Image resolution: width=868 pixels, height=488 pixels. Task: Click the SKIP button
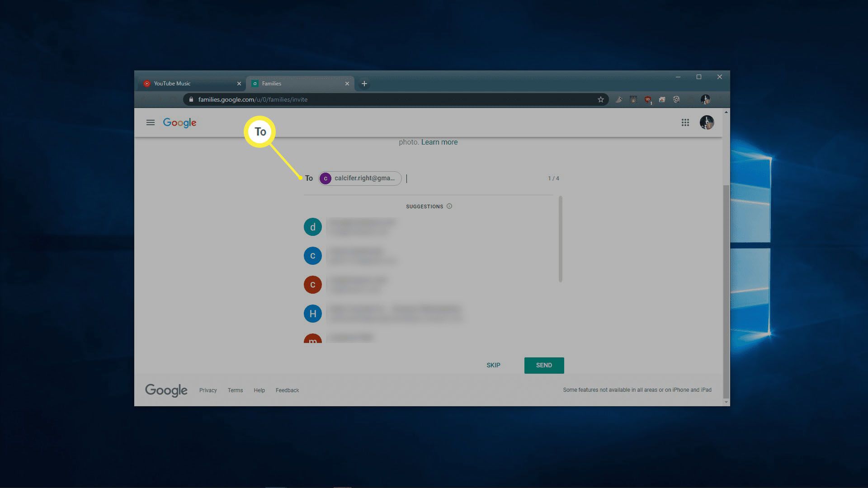493,365
